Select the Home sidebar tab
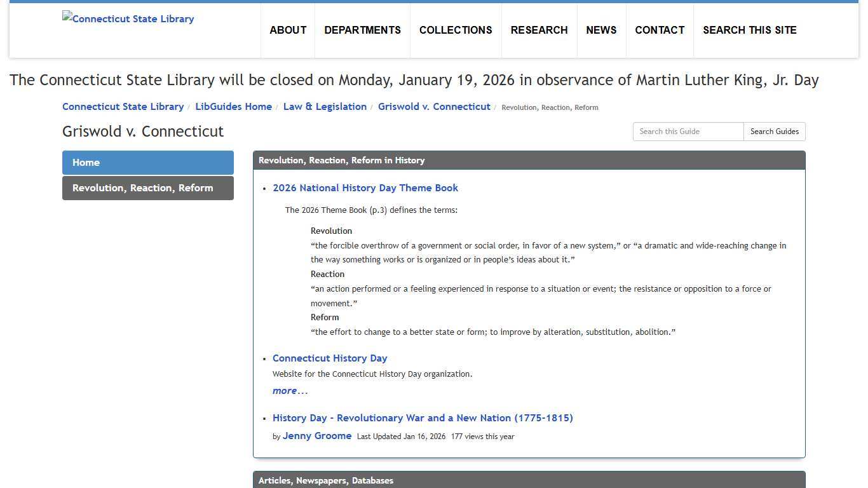The height and width of the screenshot is (488, 868). click(x=148, y=163)
